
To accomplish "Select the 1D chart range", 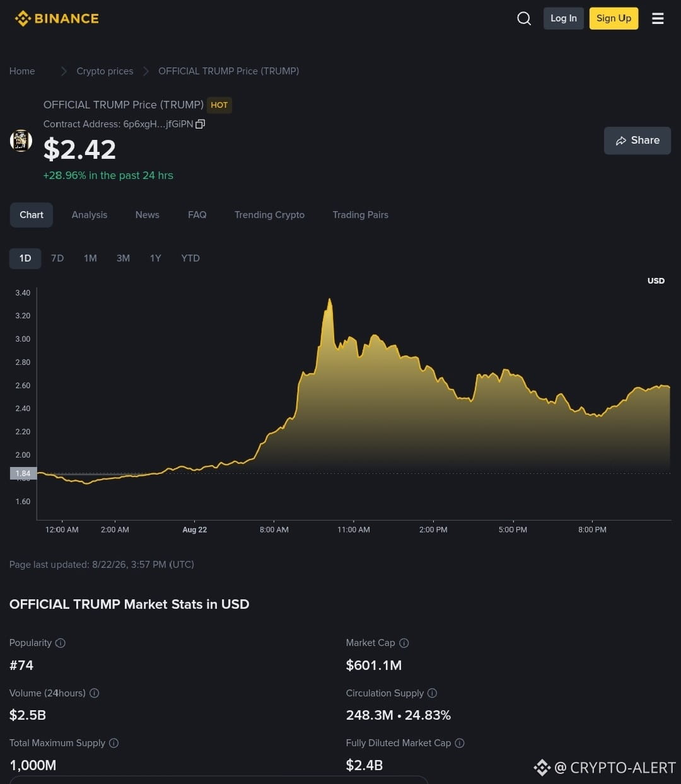I will (25, 258).
